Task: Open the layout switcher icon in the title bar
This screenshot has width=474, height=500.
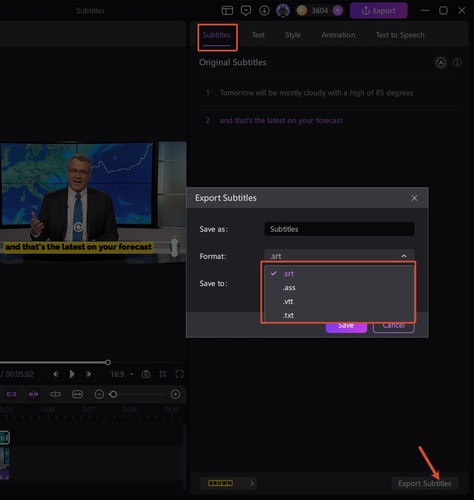Action: point(227,11)
